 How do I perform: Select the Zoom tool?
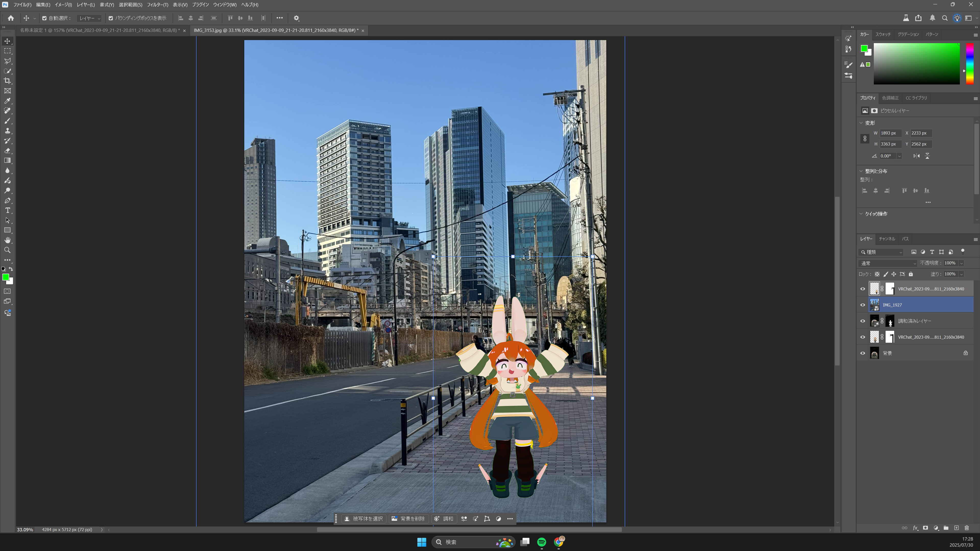pos(7,250)
